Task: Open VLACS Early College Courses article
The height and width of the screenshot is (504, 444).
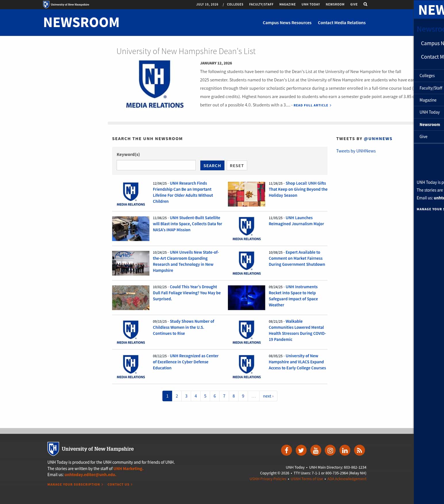Action: click(x=297, y=362)
